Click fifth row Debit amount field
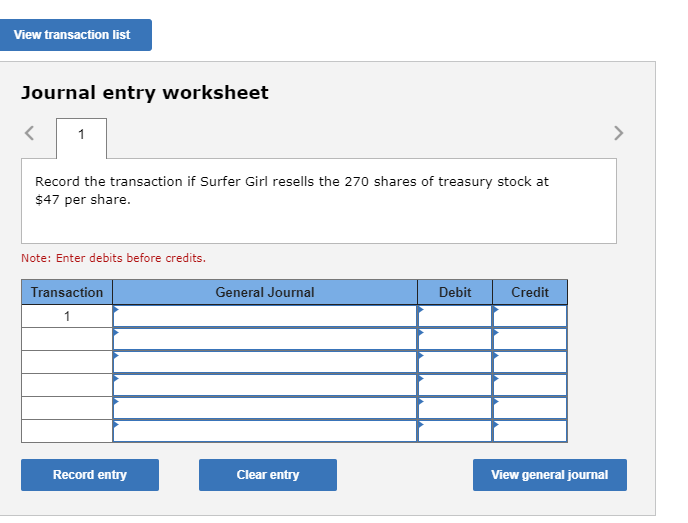This screenshot has width=688, height=523. pyautogui.click(x=455, y=408)
